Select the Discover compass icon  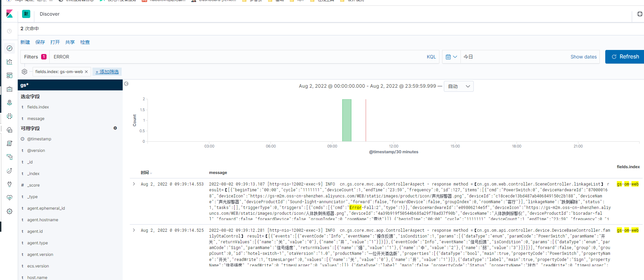click(x=10, y=48)
